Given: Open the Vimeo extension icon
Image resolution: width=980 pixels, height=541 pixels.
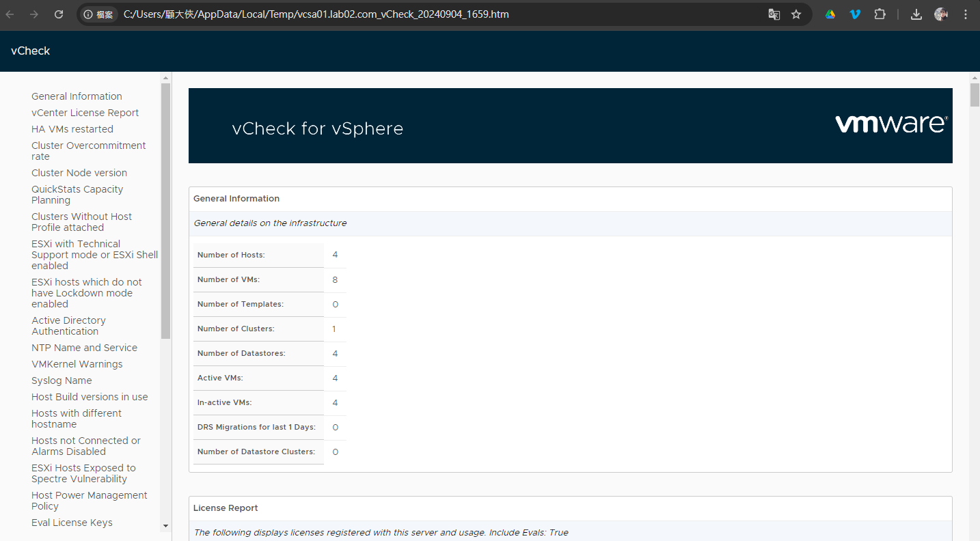Looking at the screenshot, I should [855, 14].
